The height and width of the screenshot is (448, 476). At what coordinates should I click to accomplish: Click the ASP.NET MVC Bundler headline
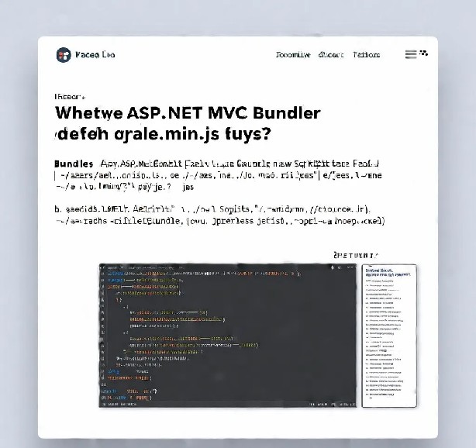pyautogui.click(x=188, y=123)
